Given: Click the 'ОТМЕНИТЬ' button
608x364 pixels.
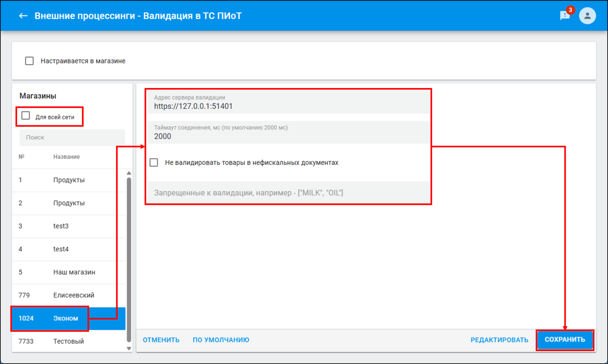Looking at the screenshot, I should 161,340.
